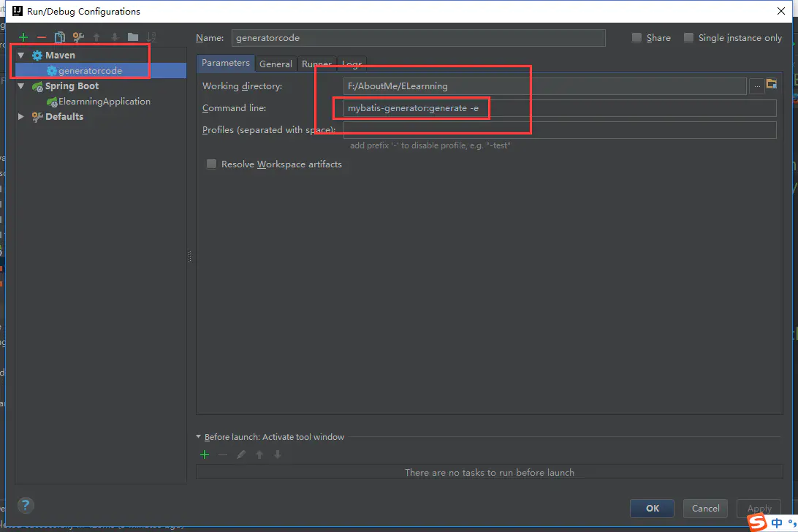Open the working directory browse ellipsis button
This screenshot has width=798, height=532.
(x=757, y=86)
